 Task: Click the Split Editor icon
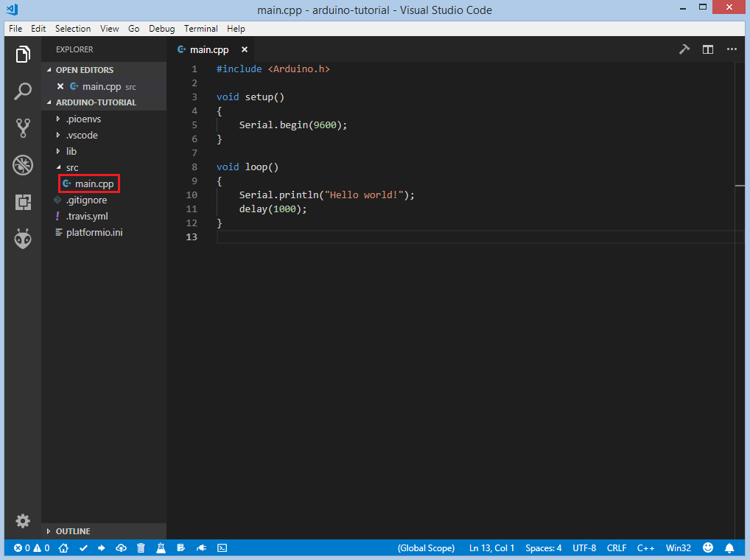point(707,49)
